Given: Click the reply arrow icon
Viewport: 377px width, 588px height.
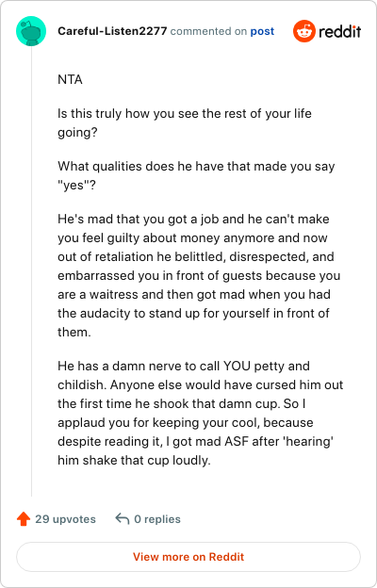Looking at the screenshot, I should [x=123, y=519].
